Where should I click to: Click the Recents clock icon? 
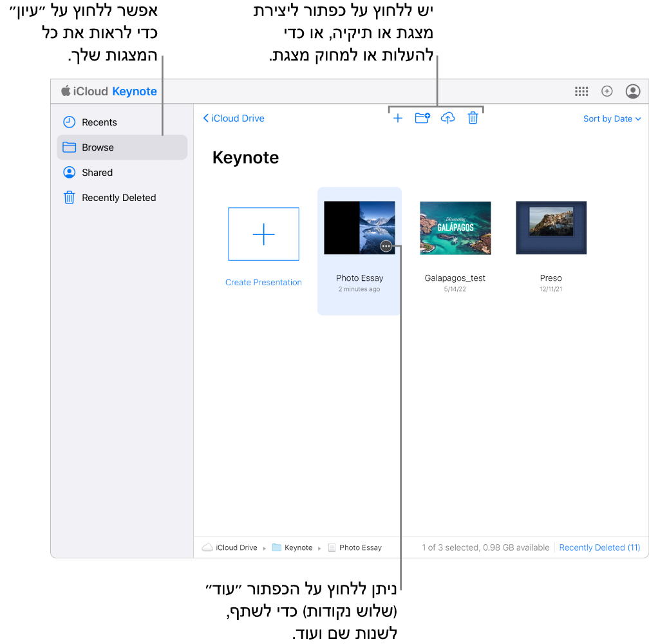coord(69,122)
